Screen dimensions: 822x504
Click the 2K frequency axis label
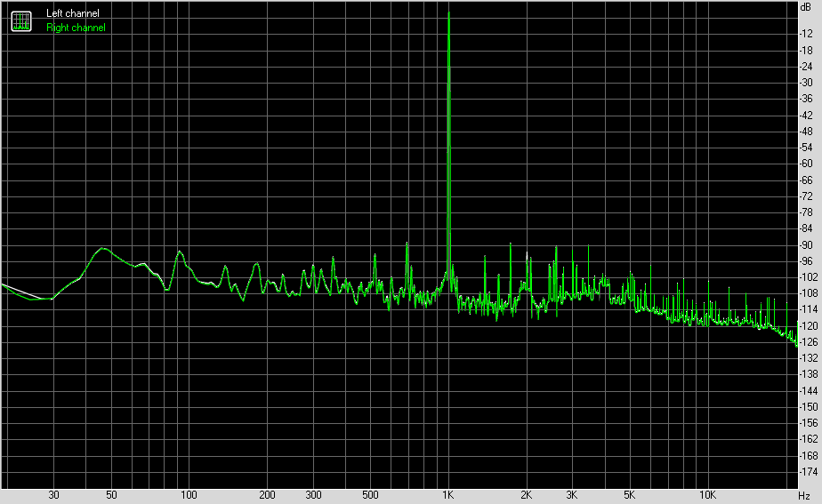[526, 494]
